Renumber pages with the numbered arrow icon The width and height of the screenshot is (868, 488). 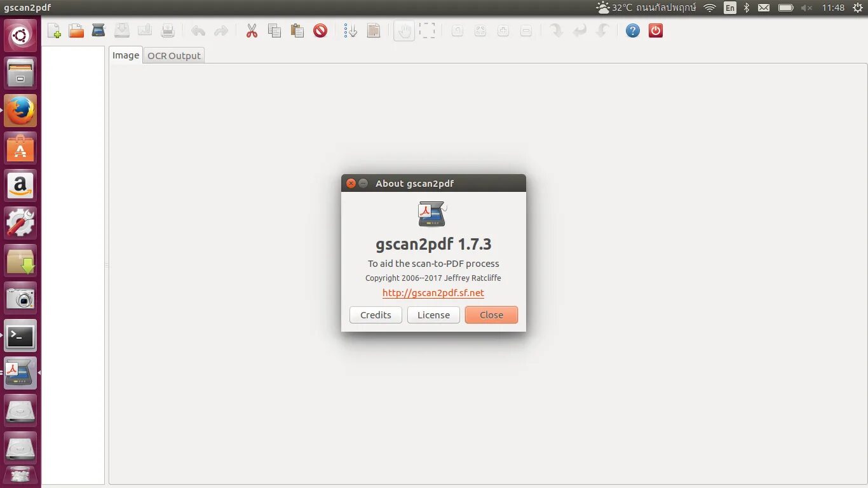[x=351, y=30]
